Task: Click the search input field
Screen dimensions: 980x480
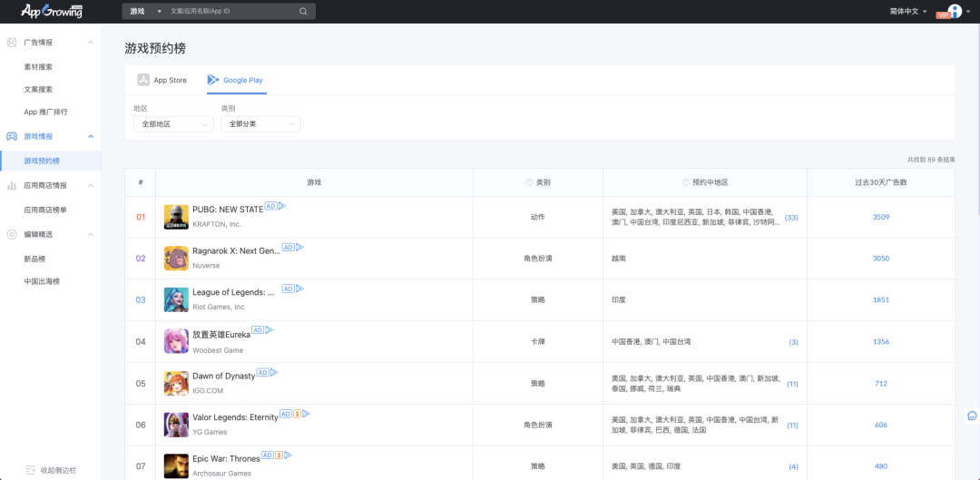Action: (x=232, y=11)
